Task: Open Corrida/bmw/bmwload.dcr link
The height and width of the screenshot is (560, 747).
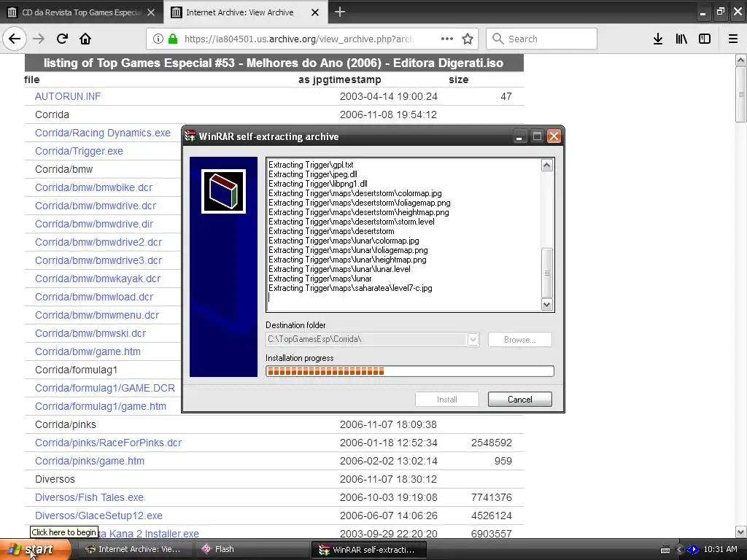Action: point(94,297)
